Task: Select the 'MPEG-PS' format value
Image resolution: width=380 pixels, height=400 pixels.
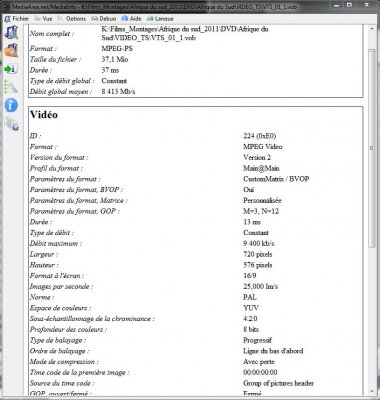Action: click(x=117, y=49)
